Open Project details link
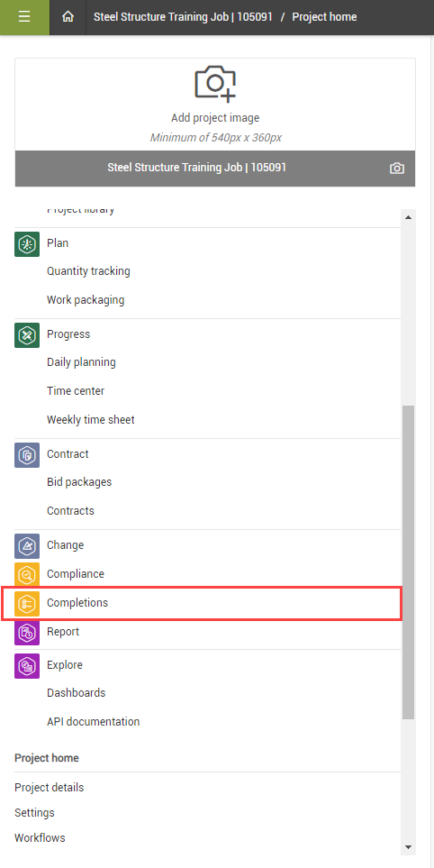The height and width of the screenshot is (868, 434). 50,787
